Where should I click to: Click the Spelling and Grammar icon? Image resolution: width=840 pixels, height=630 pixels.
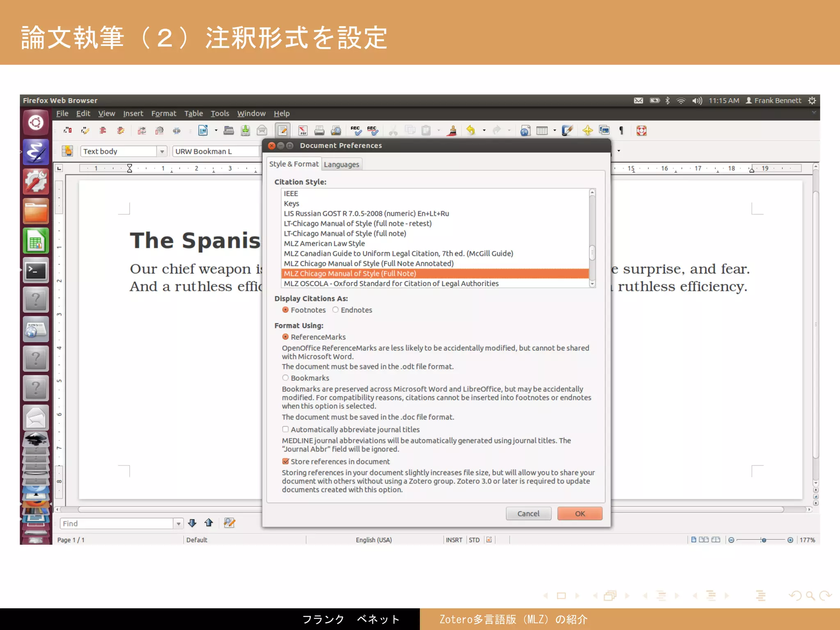coord(356,130)
